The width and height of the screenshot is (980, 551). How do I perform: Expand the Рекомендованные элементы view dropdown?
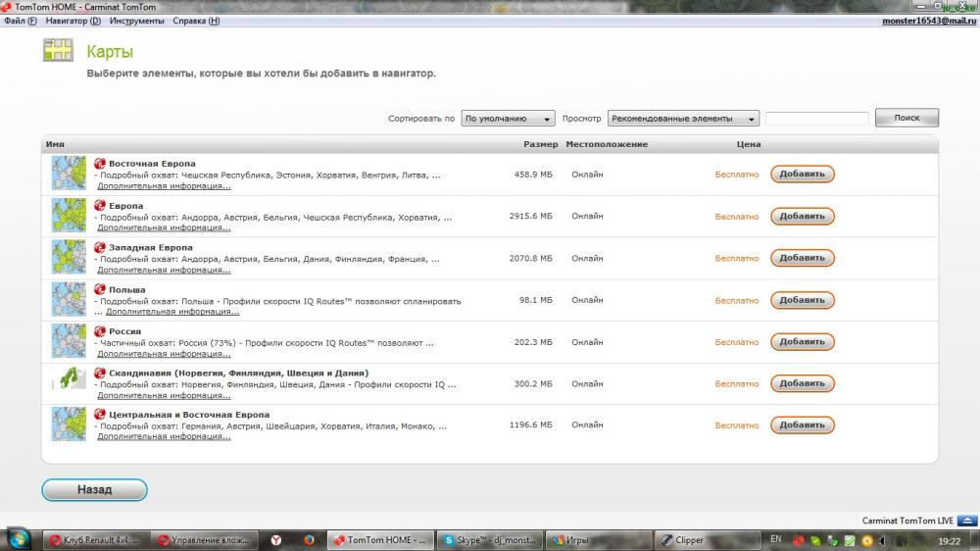click(683, 119)
